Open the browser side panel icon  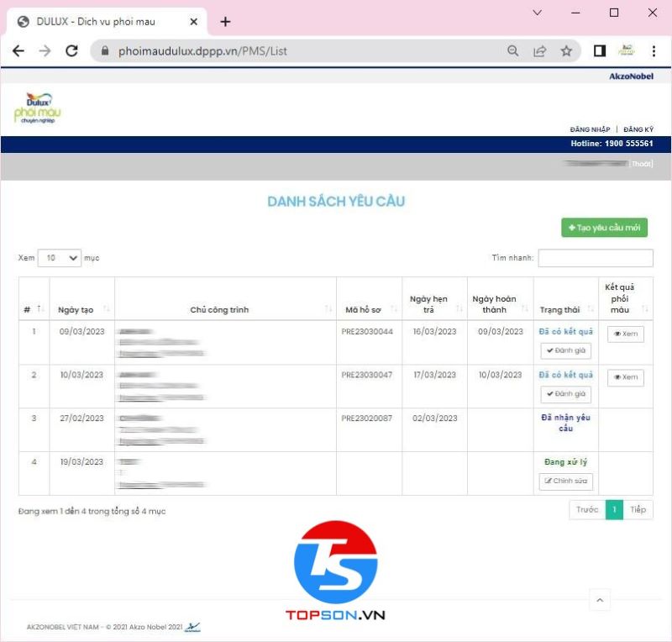[x=600, y=51]
